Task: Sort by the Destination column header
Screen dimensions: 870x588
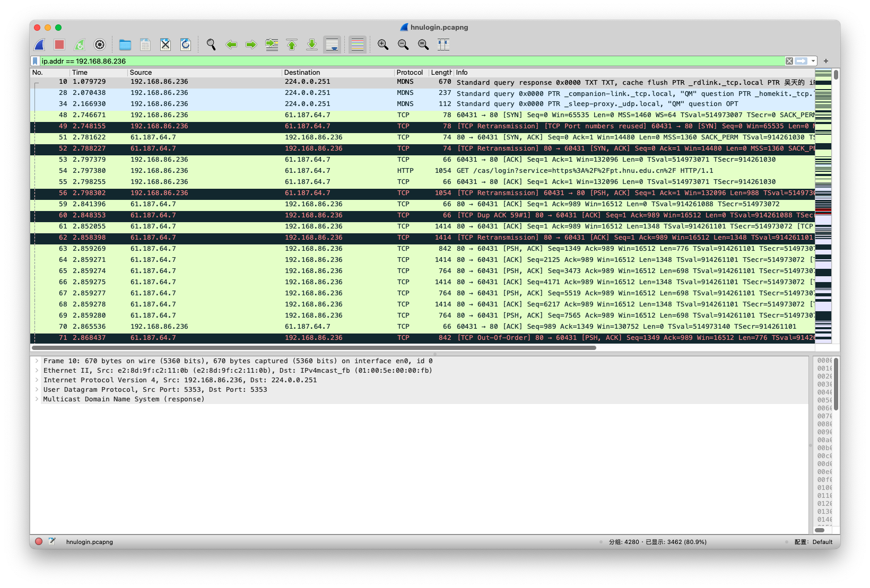Action: 338,73
